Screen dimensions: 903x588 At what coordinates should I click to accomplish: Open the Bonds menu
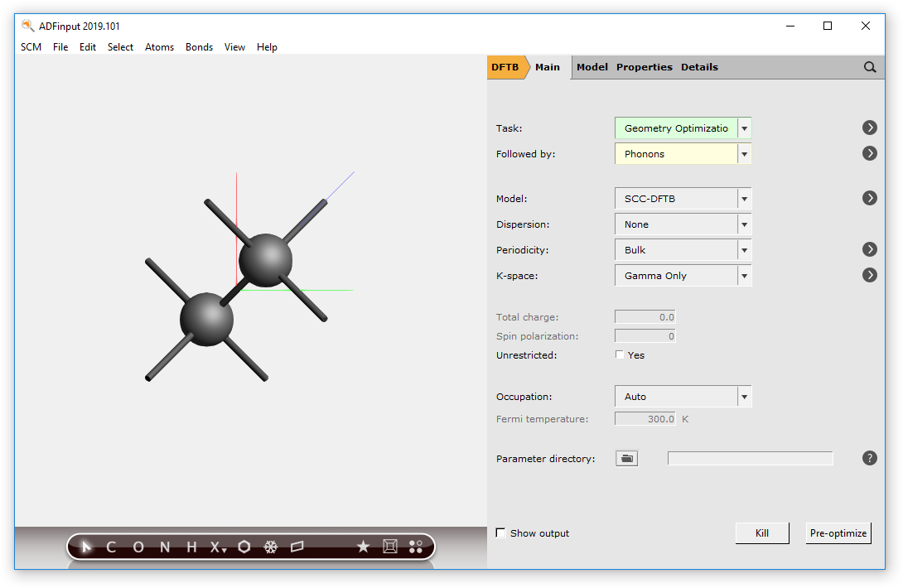[x=200, y=47]
